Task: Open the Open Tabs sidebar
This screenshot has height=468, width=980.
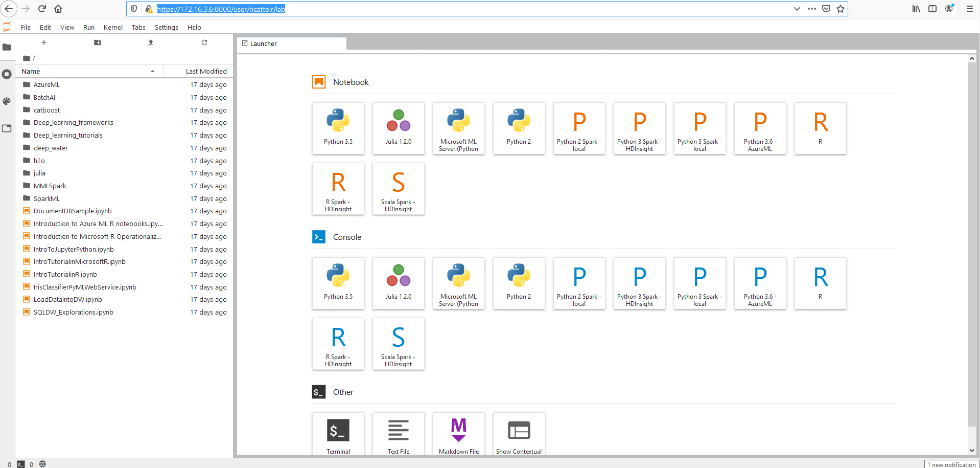Action: point(7,128)
